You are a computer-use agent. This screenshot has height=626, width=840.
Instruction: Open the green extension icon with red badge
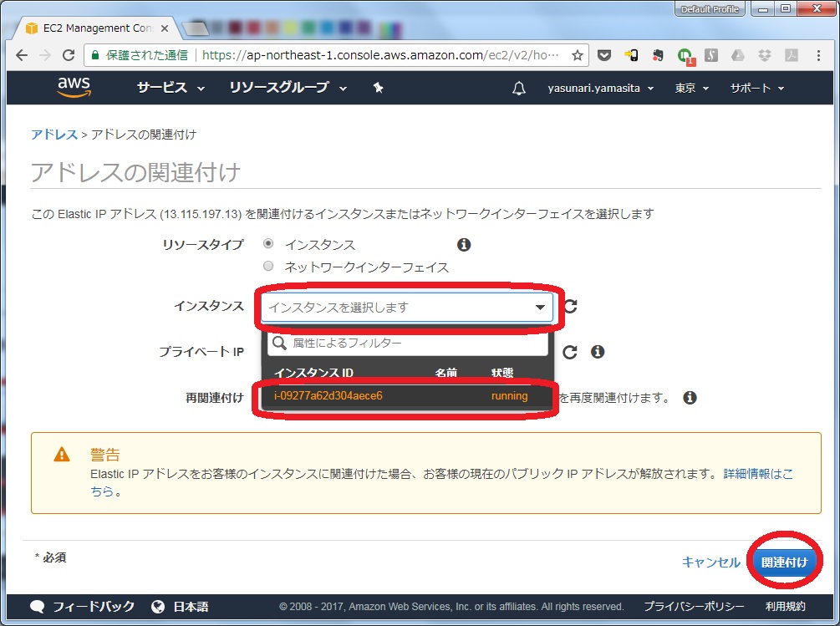(x=685, y=56)
